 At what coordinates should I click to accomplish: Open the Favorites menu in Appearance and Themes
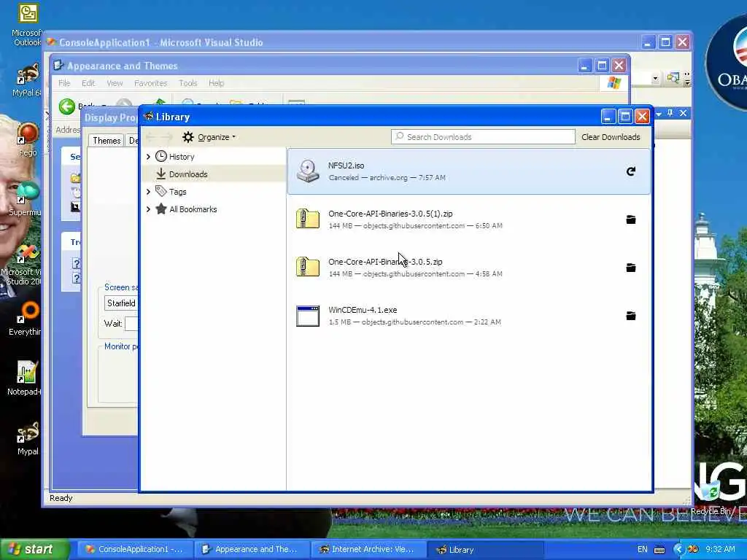click(x=150, y=83)
